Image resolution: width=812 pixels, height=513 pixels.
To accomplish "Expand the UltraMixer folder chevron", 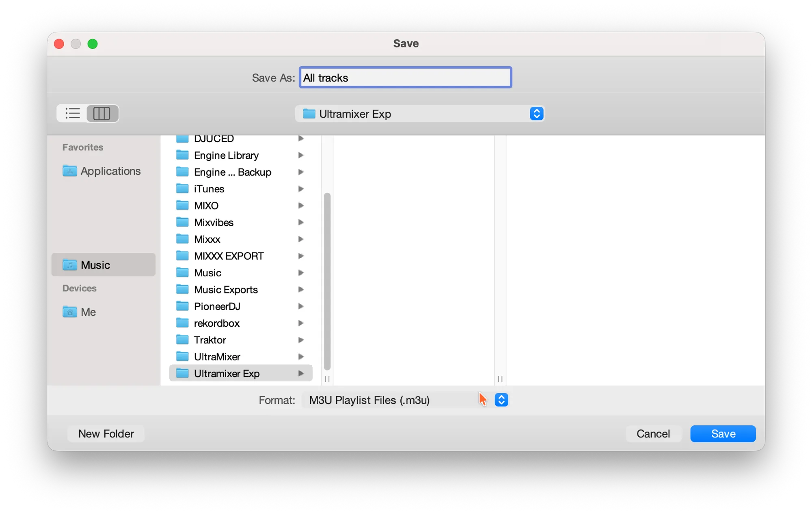I will tap(301, 357).
